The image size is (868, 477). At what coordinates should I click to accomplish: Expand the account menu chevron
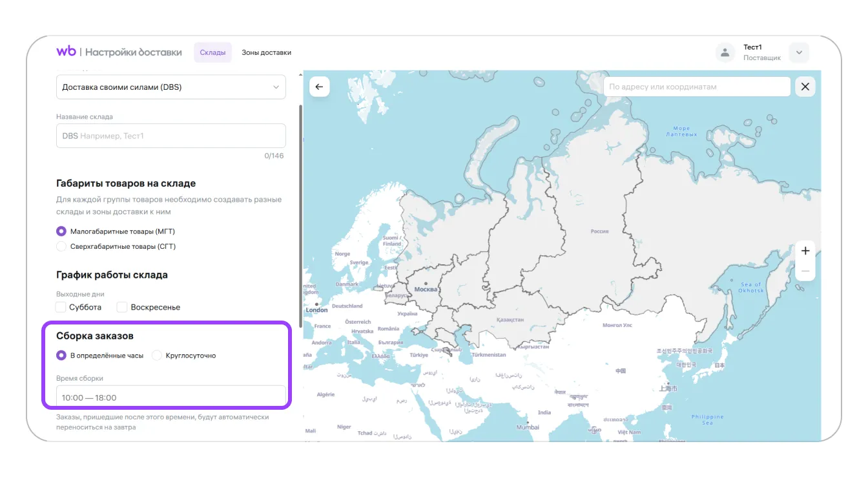(x=799, y=53)
